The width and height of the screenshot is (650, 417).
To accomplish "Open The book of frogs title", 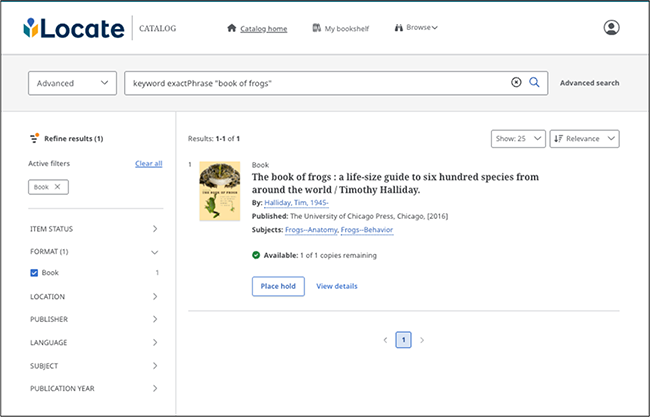I will click(x=395, y=183).
